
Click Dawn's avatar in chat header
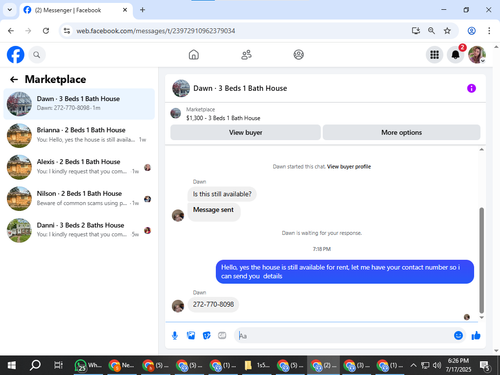pos(181,88)
